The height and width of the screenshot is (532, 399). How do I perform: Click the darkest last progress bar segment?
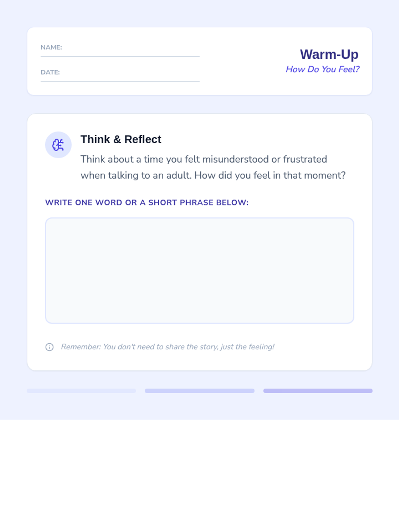(318, 391)
